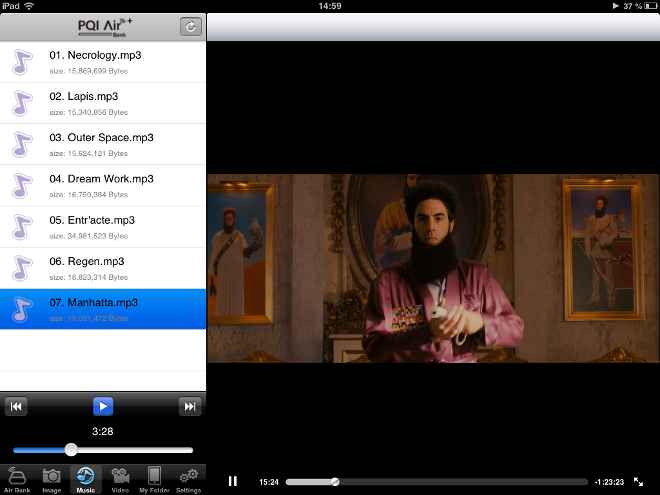Pause the video playback
Image resolution: width=660 pixels, height=495 pixels.
[233, 481]
